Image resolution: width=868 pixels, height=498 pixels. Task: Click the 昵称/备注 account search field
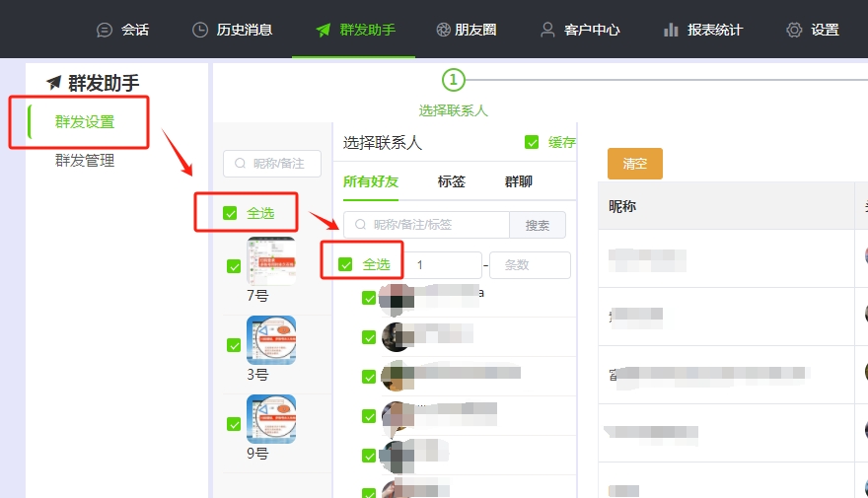tap(272, 164)
